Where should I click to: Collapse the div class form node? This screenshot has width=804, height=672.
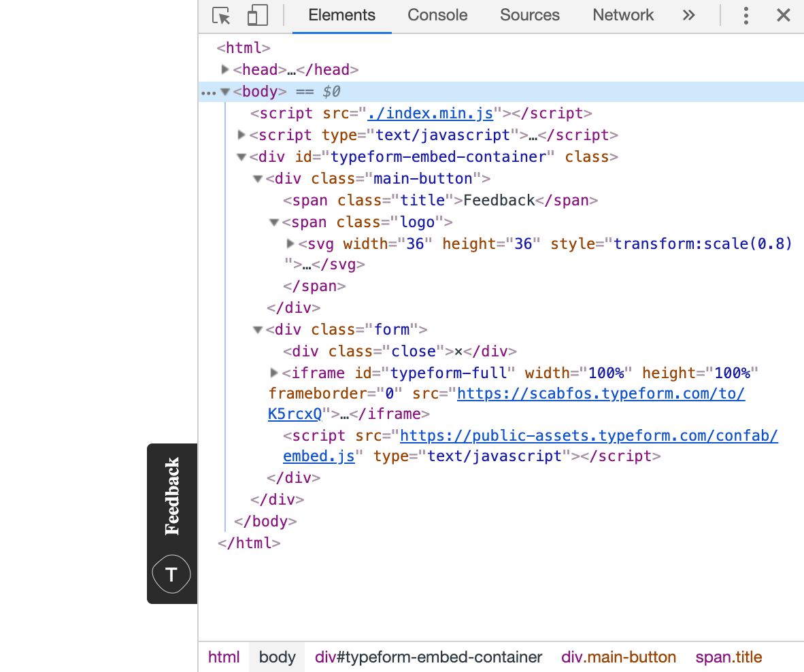click(257, 330)
